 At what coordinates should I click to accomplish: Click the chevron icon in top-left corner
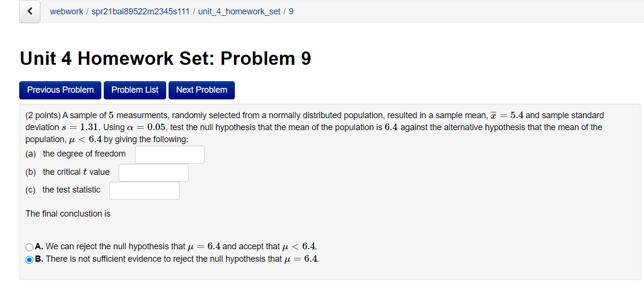[x=30, y=12]
